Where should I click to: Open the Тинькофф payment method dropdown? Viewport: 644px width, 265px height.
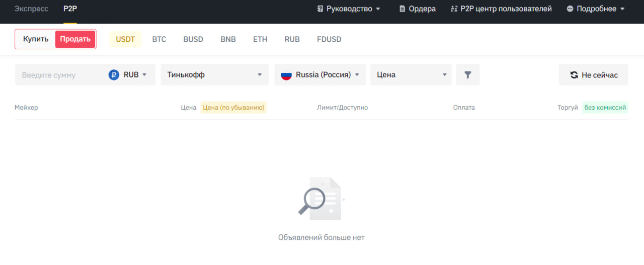click(x=214, y=75)
